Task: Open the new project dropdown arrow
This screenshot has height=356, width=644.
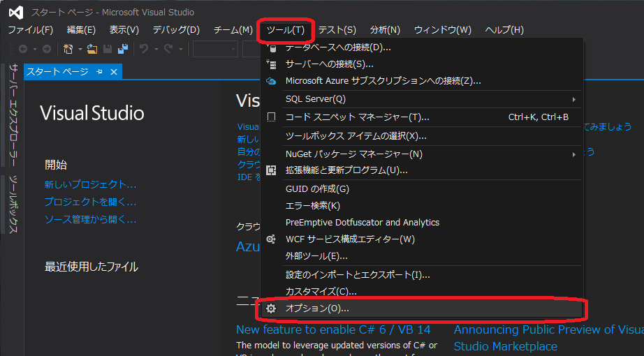Action: tap(80, 50)
